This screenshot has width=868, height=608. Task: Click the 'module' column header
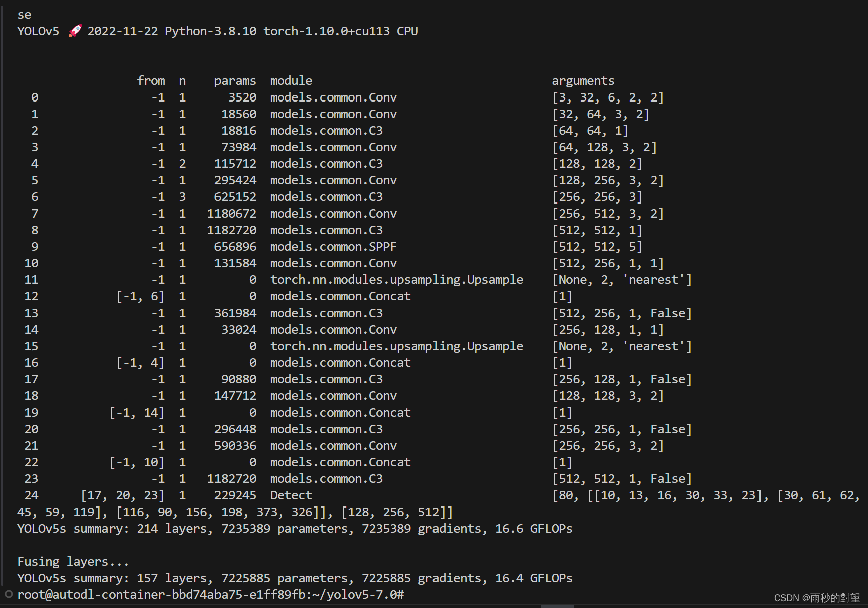pos(291,81)
